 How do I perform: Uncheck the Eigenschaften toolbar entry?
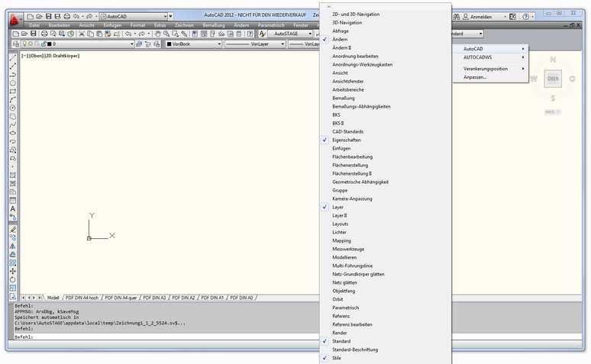point(346,140)
